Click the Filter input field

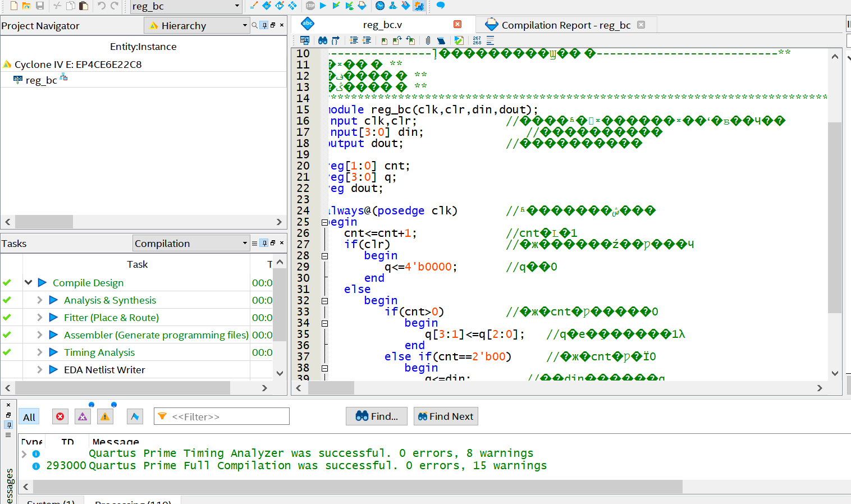click(222, 416)
